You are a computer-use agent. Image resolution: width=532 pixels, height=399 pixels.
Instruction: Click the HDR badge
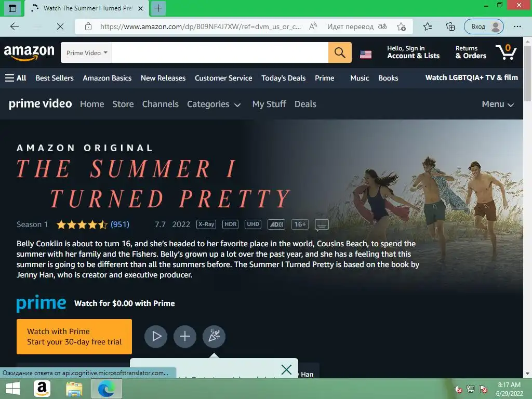coord(230,224)
